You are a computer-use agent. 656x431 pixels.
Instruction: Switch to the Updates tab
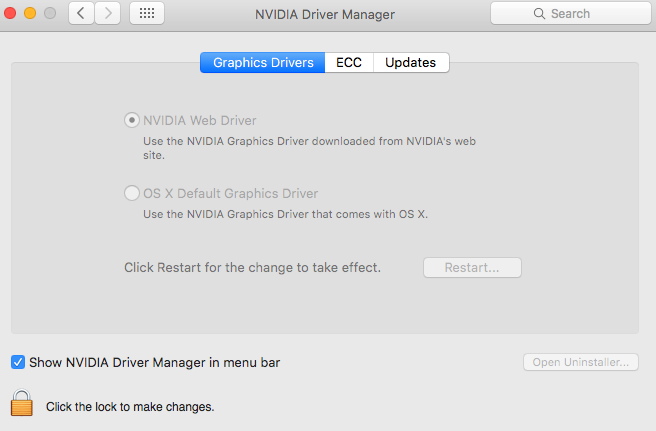point(411,62)
